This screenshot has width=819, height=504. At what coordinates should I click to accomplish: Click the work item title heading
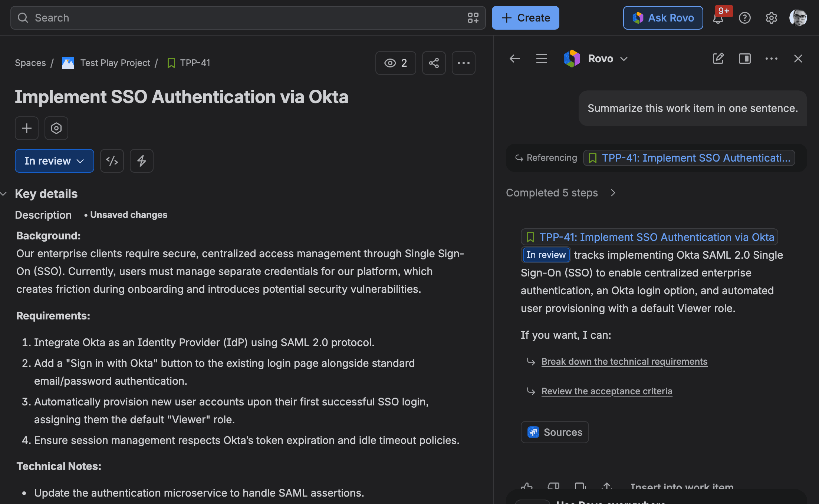(181, 97)
